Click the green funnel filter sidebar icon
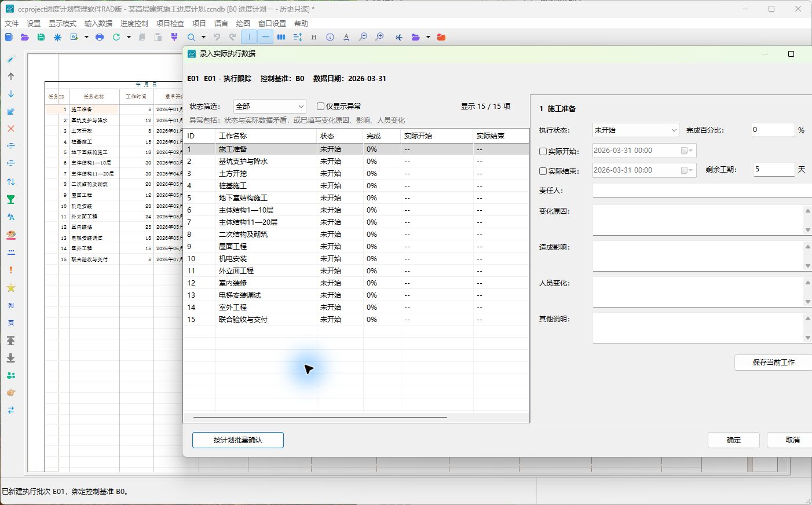The width and height of the screenshot is (812, 505). pos(11,199)
